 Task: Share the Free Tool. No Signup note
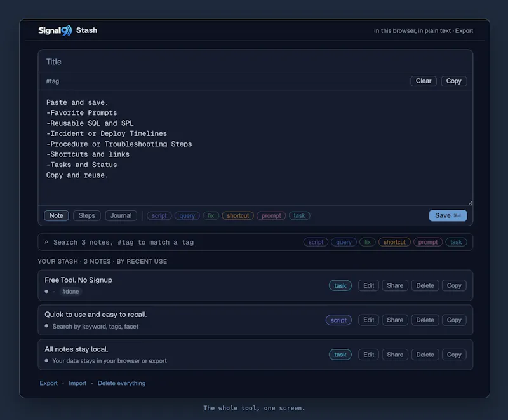[x=395, y=285]
